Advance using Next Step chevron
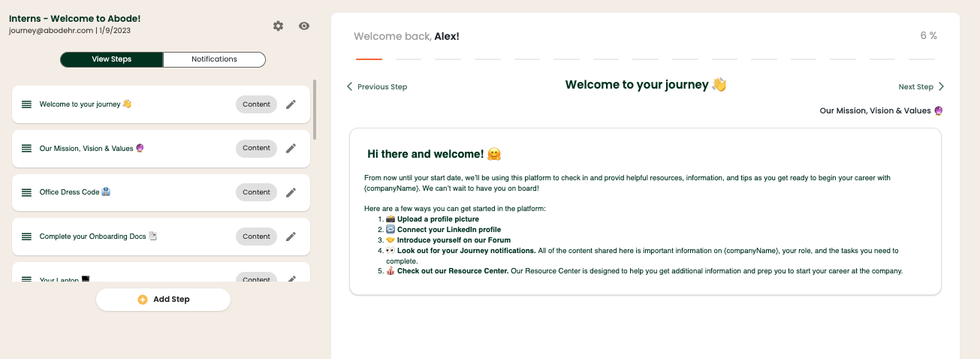This screenshot has height=359, width=980. (x=941, y=86)
